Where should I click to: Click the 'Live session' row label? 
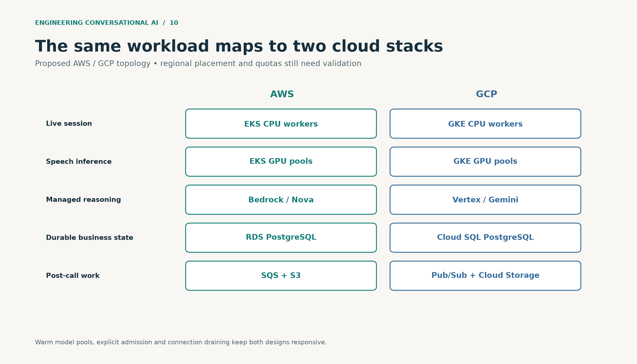coord(69,124)
